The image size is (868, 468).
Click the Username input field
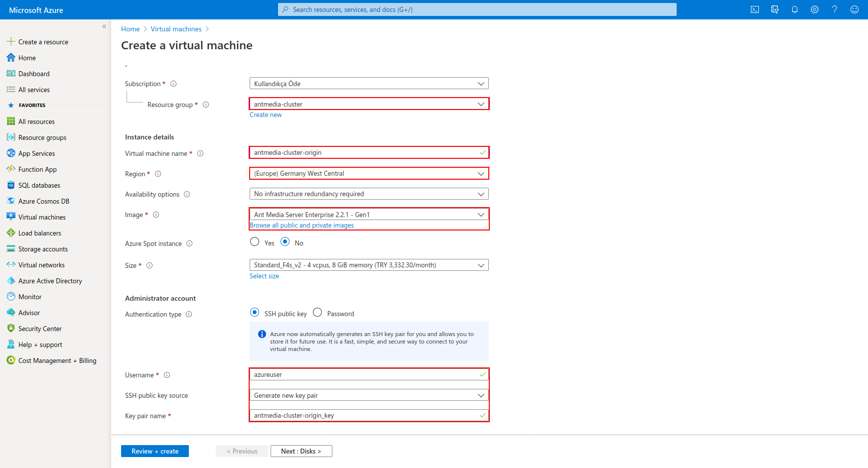tap(369, 374)
